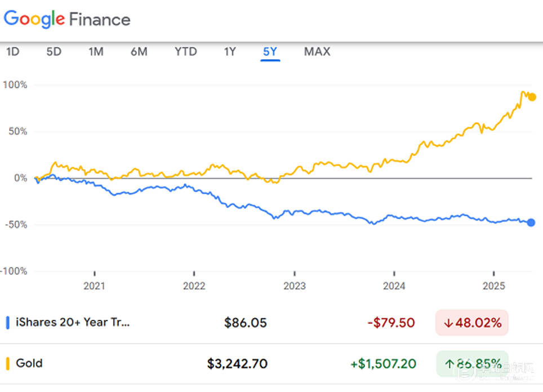Click the active 5Y range tab
This screenshot has height=392, width=543.
(270, 52)
